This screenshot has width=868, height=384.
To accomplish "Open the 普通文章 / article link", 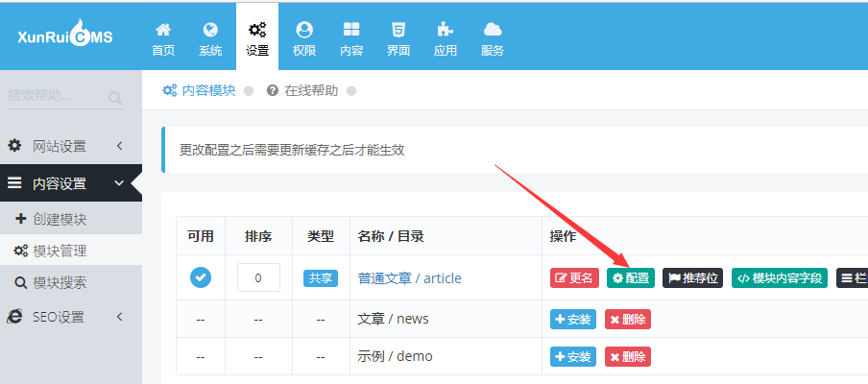I will (x=410, y=277).
